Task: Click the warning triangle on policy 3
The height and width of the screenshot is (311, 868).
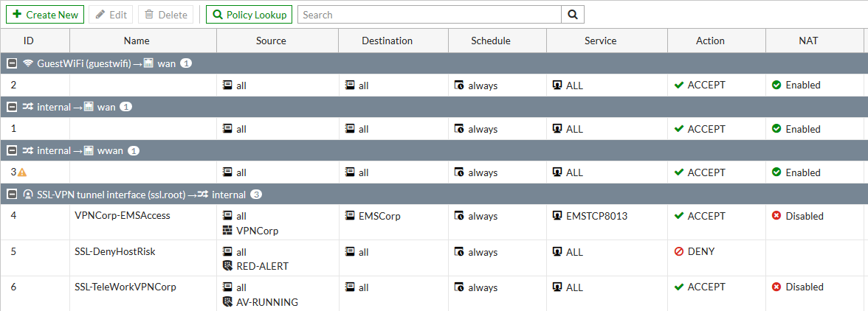Action: pos(22,172)
